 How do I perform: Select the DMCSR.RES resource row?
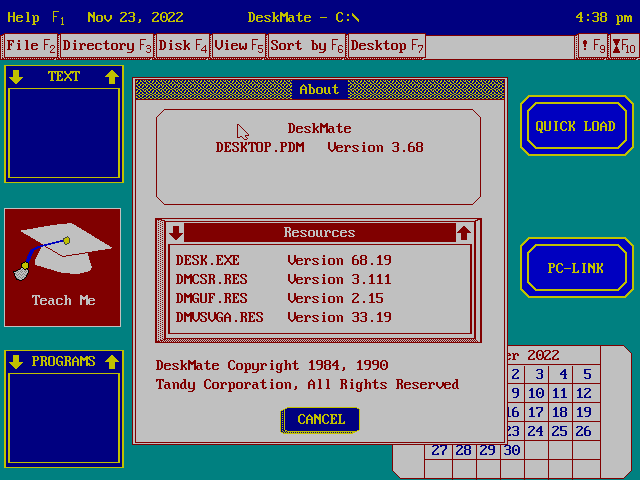320,280
